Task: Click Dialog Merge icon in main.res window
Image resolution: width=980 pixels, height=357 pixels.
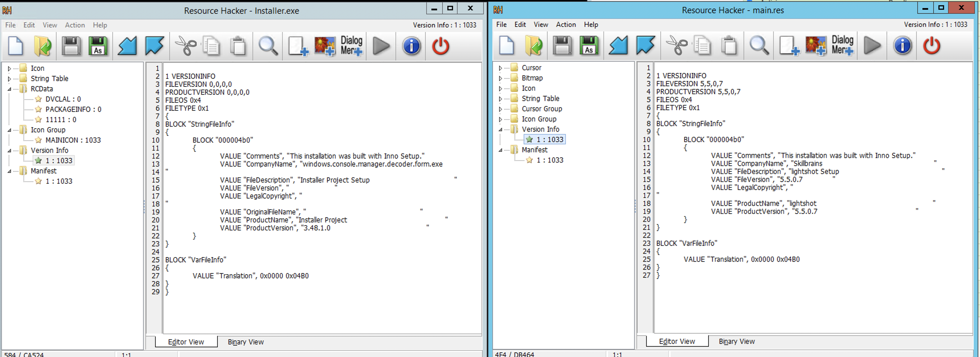Action: [x=843, y=46]
